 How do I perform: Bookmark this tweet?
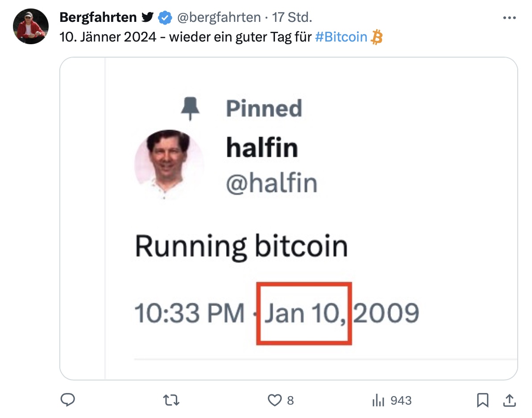coord(482,400)
